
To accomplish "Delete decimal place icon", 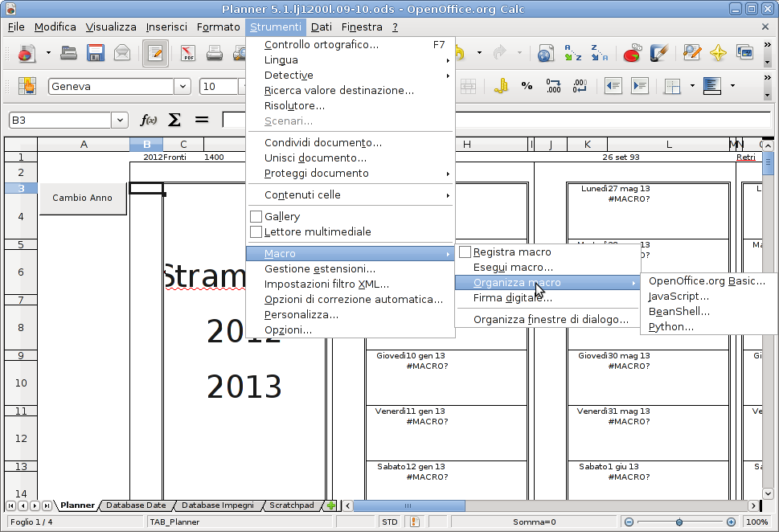I will click(580, 86).
